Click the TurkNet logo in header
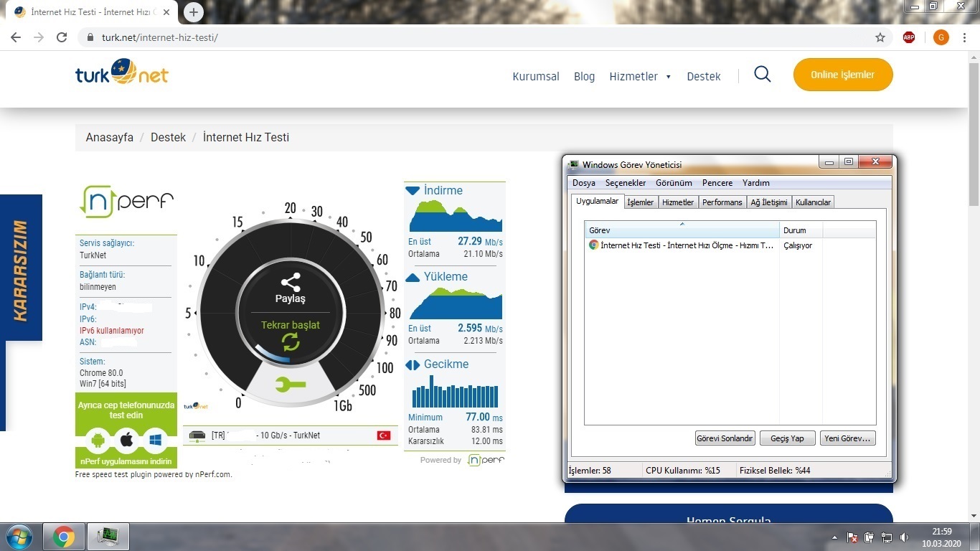 (122, 72)
